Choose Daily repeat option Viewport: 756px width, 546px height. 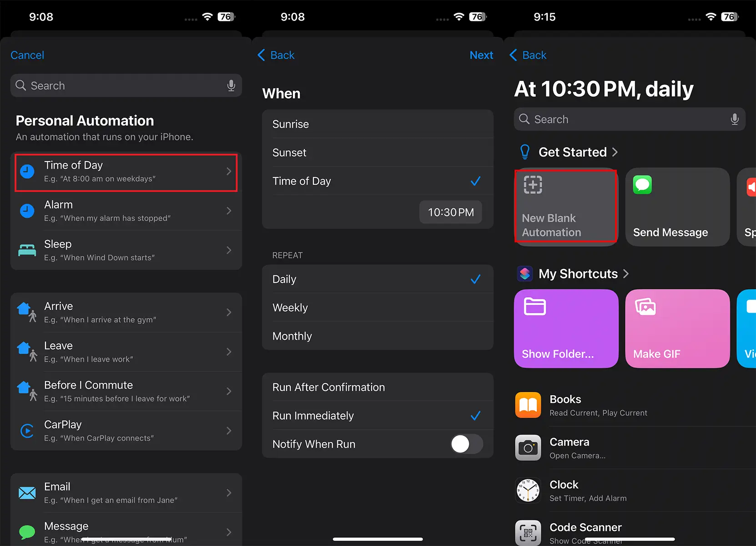[x=378, y=279]
